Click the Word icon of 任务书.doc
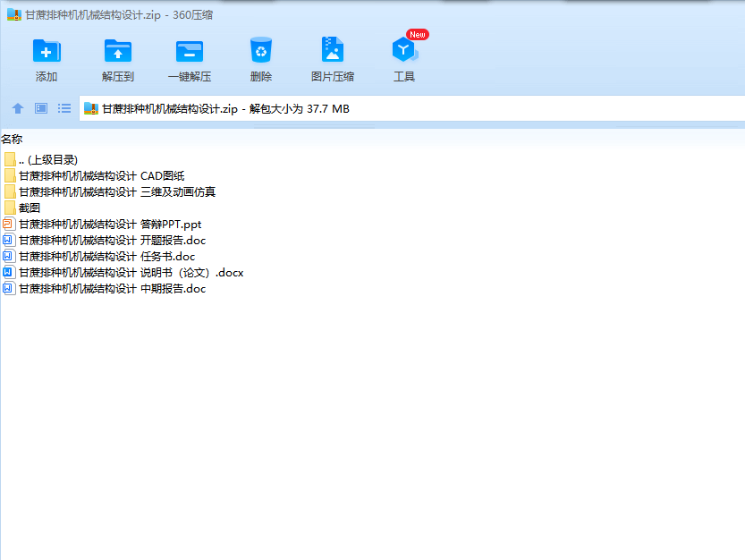745x560 pixels. [x=9, y=256]
